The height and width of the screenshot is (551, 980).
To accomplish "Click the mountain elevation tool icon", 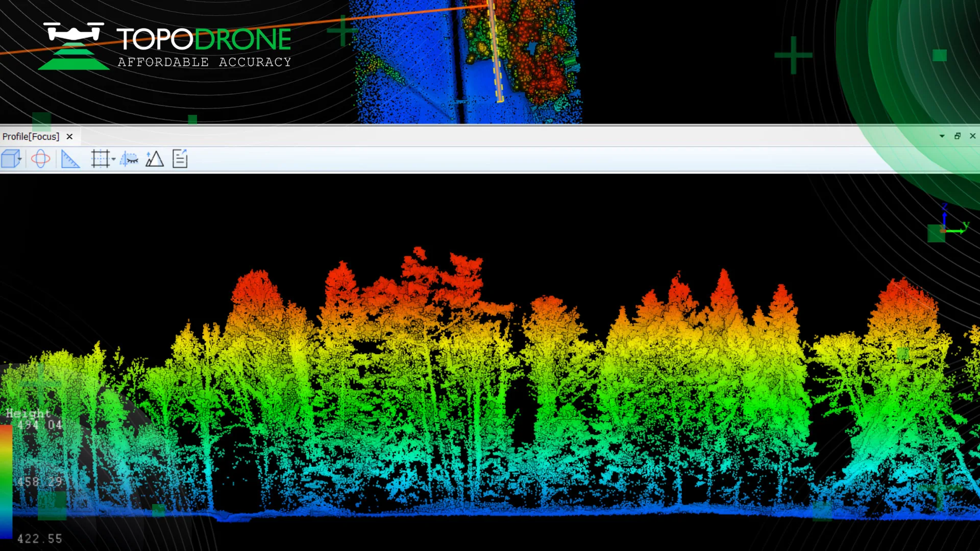I will coord(155,159).
